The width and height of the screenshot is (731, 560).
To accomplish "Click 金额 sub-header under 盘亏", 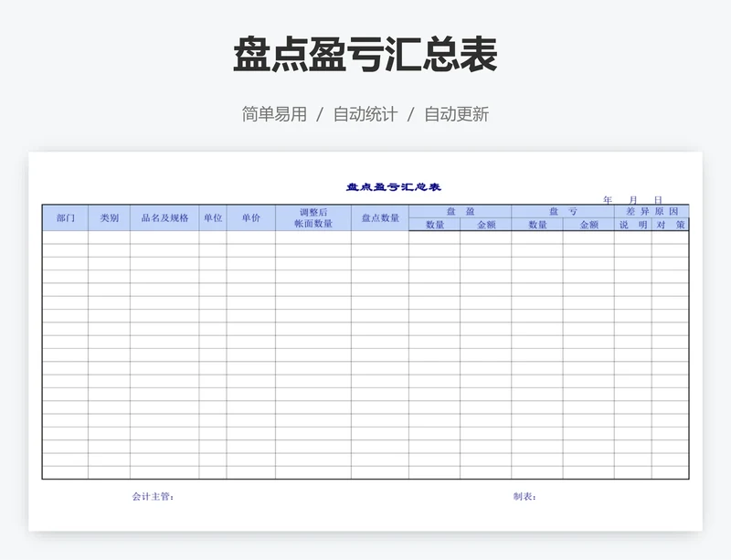I will [588, 225].
